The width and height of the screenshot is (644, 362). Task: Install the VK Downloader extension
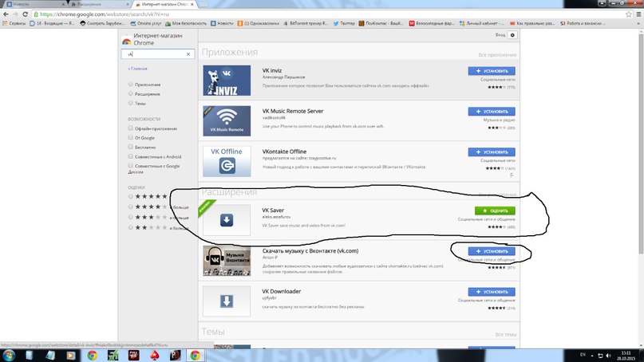[x=492, y=292]
